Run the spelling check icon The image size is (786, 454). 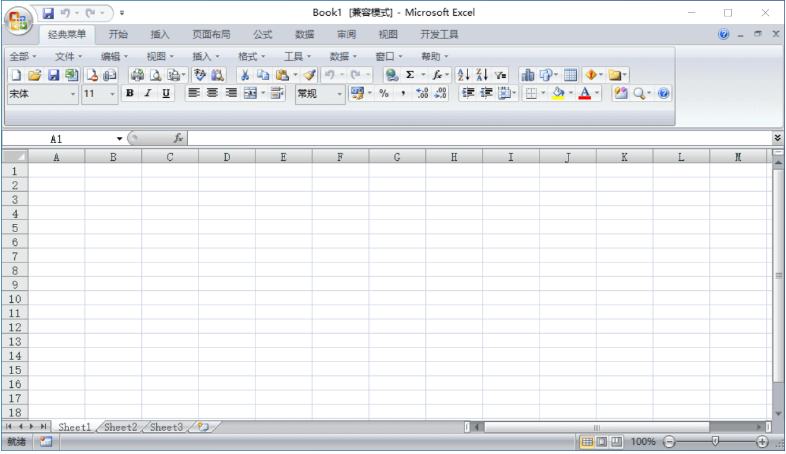coord(200,75)
